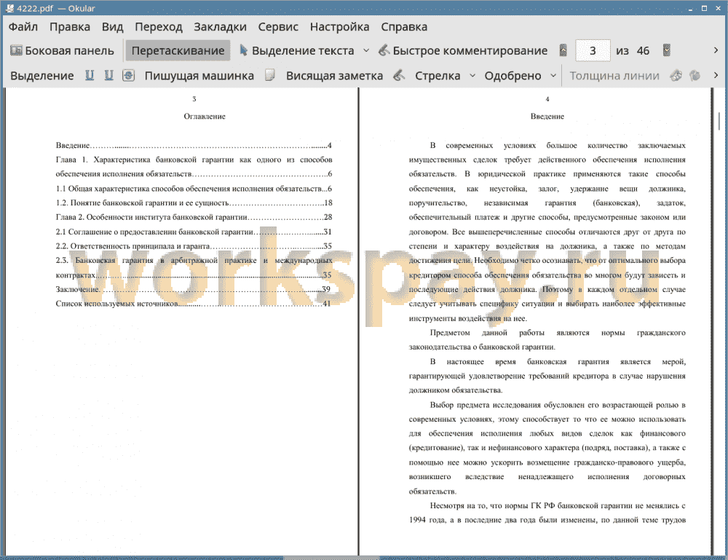Viewport: 728px width, 560px height.
Task: Open the Справка menu
Action: coord(404,27)
